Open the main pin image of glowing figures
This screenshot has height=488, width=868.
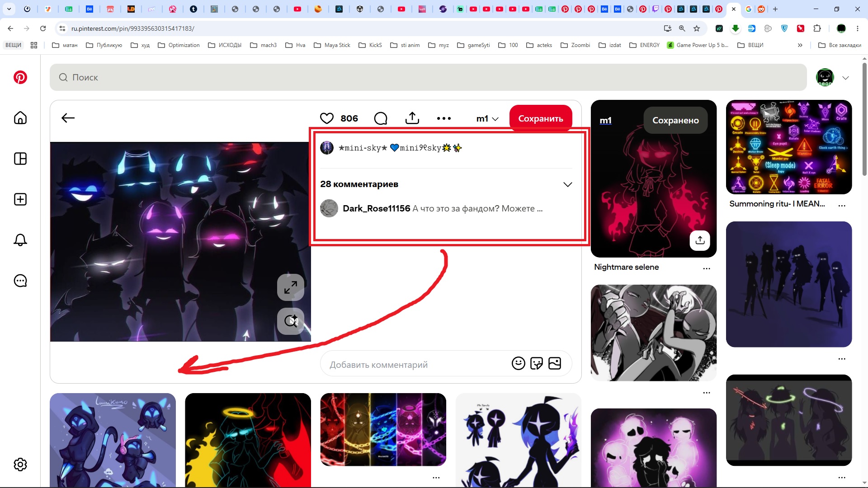(x=180, y=242)
